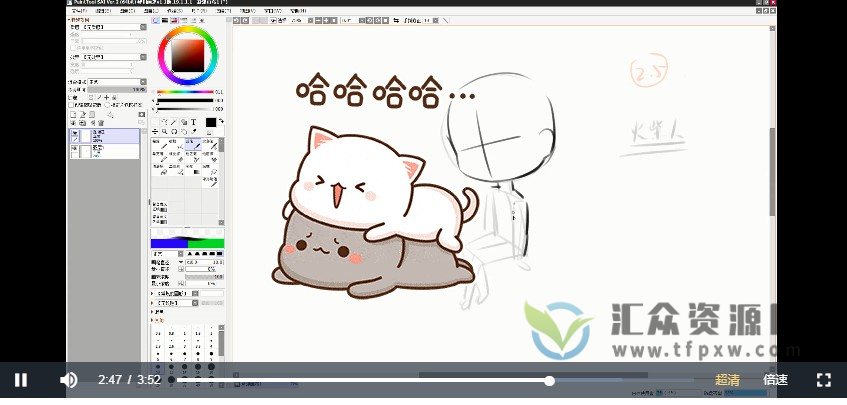
Task: Choose the 喷枪 airbrush tool
Action: tap(176, 144)
